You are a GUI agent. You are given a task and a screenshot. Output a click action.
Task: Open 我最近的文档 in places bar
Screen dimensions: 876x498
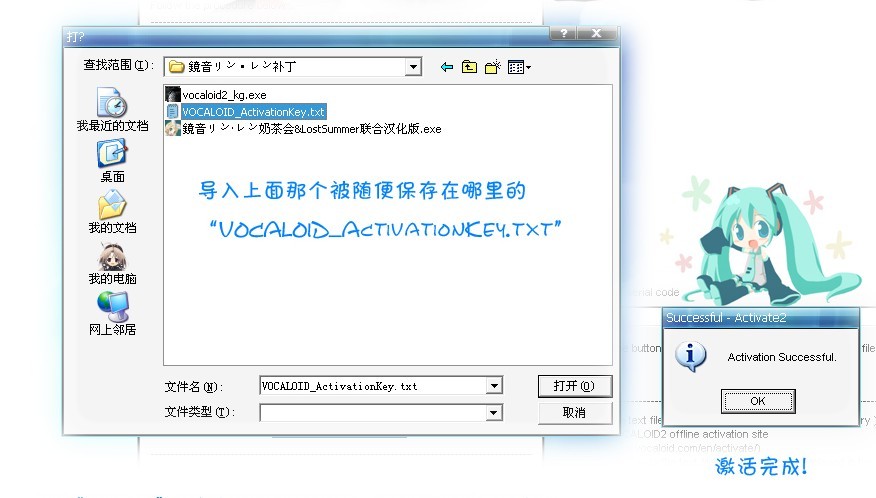[x=112, y=110]
